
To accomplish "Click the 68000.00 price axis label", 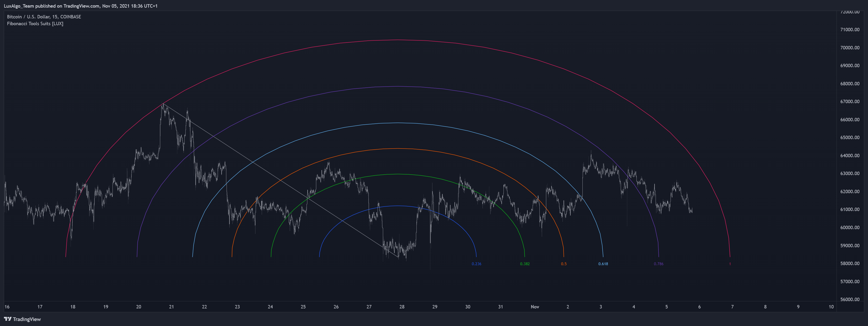I will [850, 84].
